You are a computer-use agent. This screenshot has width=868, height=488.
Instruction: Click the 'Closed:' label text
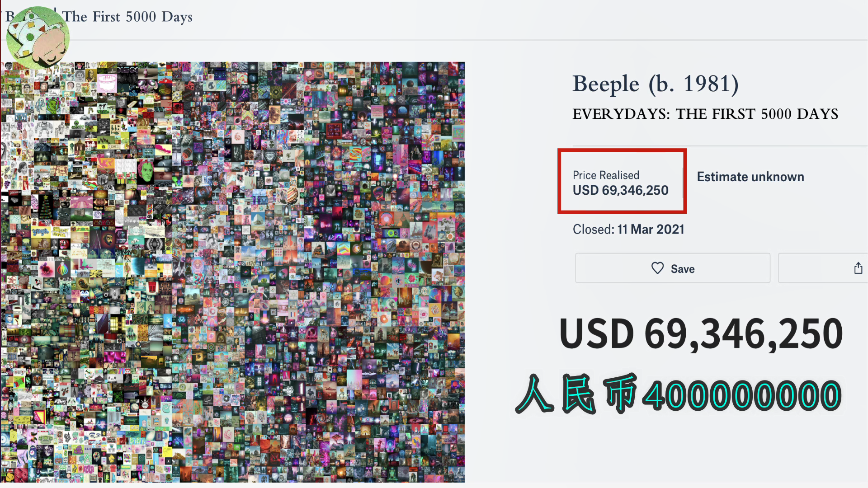(594, 230)
